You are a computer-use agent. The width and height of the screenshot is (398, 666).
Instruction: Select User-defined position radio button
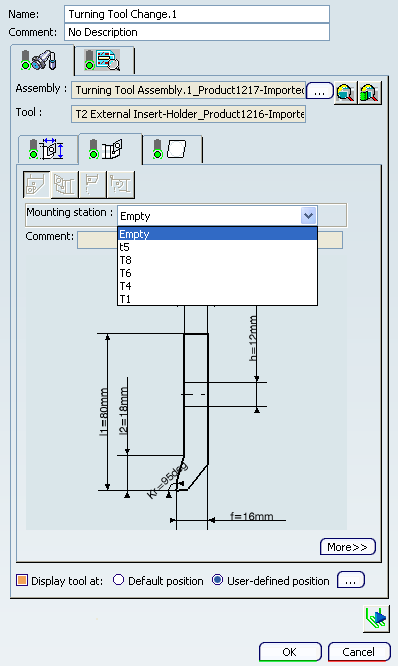pos(217,580)
